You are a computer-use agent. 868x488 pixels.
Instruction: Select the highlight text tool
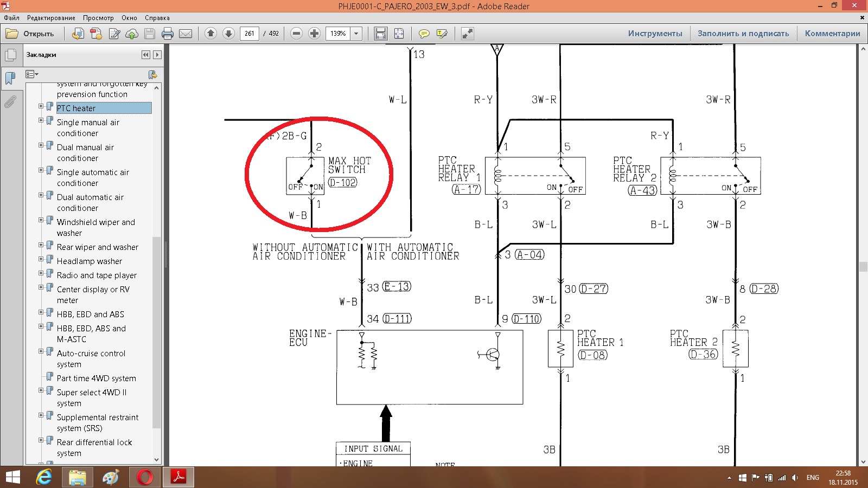(442, 34)
